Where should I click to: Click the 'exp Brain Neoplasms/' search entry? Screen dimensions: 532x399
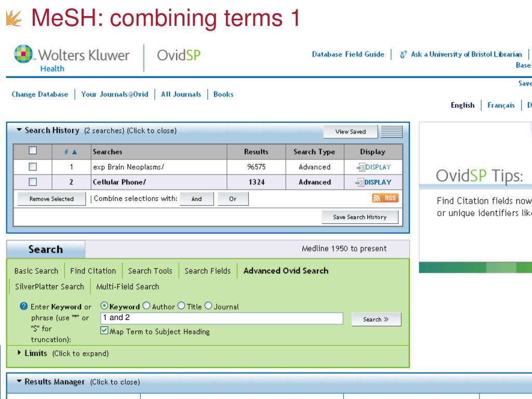click(x=129, y=167)
